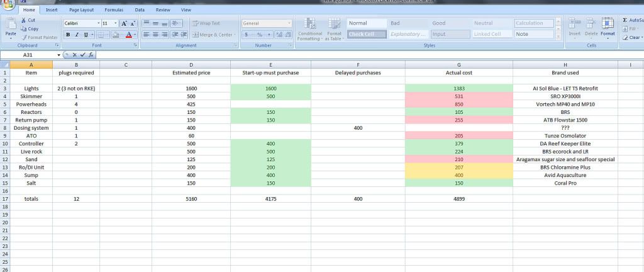Image resolution: width=644 pixels, height=272 pixels.
Task: Open the Data tab
Action: tap(140, 10)
